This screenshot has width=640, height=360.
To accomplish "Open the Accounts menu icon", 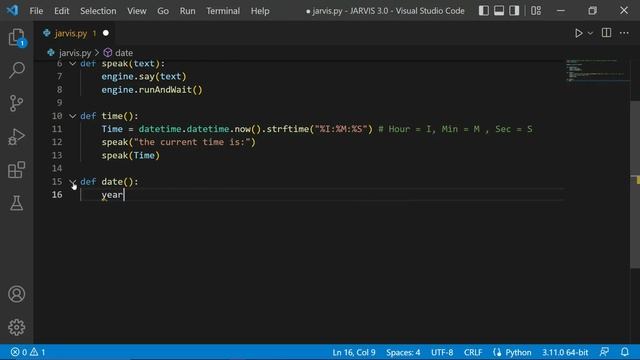I will click(x=16, y=294).
